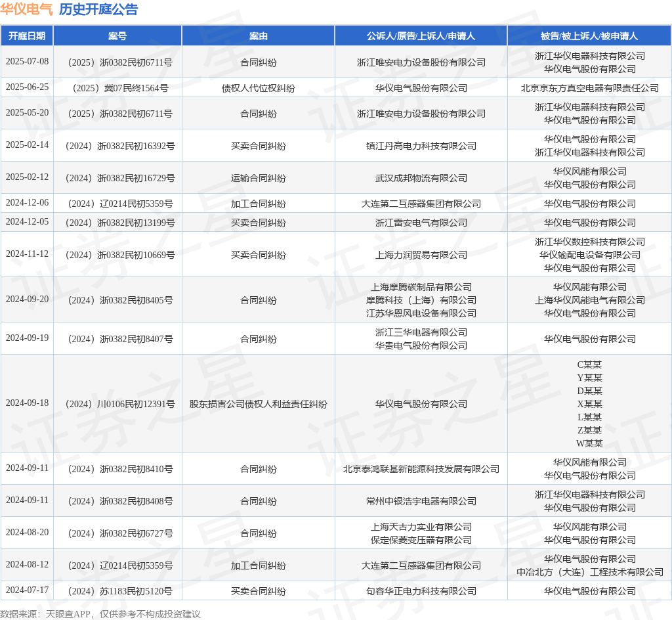Click defendant X某某
Viewport: 672px width, 620px height.
point(590,405)
